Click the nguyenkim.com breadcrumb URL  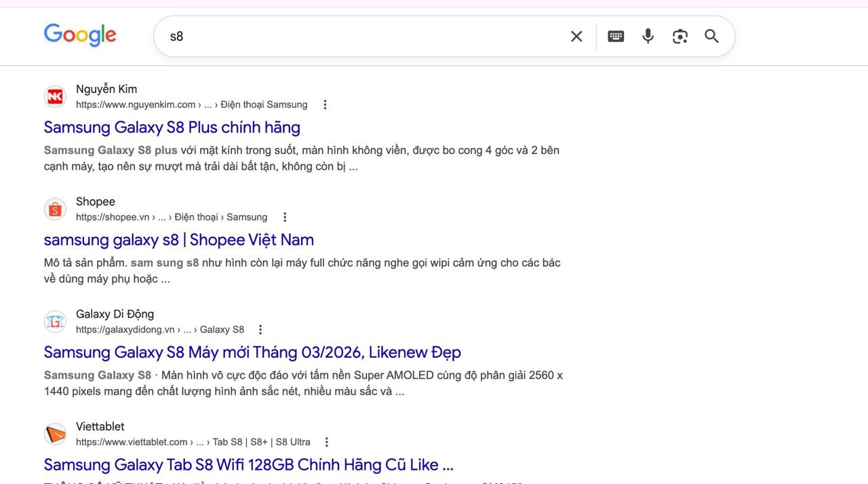(x=192, y=105)
